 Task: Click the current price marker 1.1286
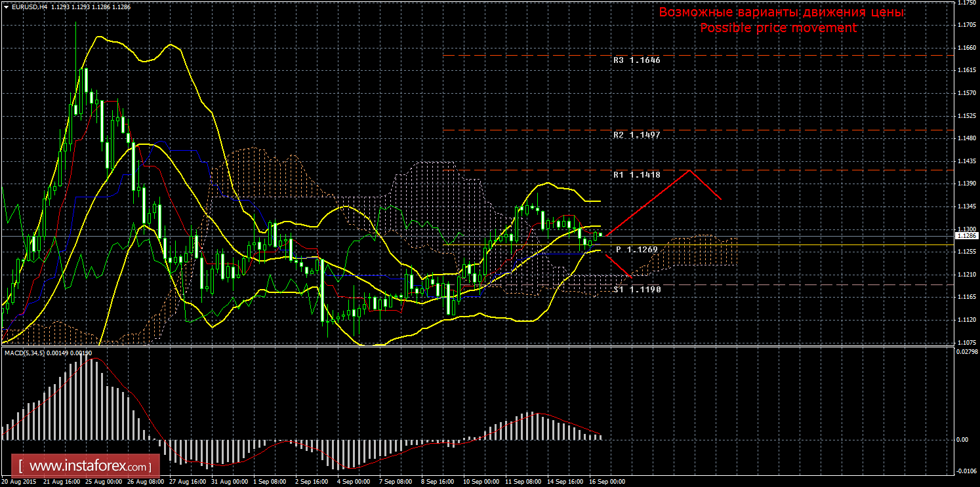click(967, 235)
